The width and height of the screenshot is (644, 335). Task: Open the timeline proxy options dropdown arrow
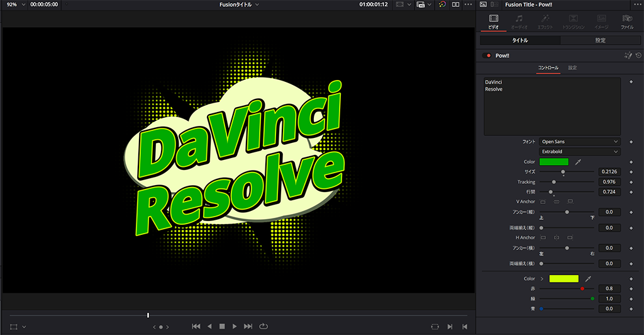(x=430, y=4)
